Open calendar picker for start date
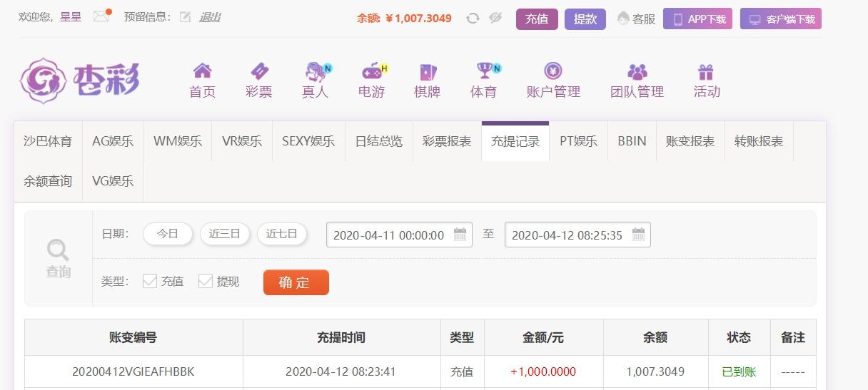Viewport: 868px width, 390px height. click(460, 235)
